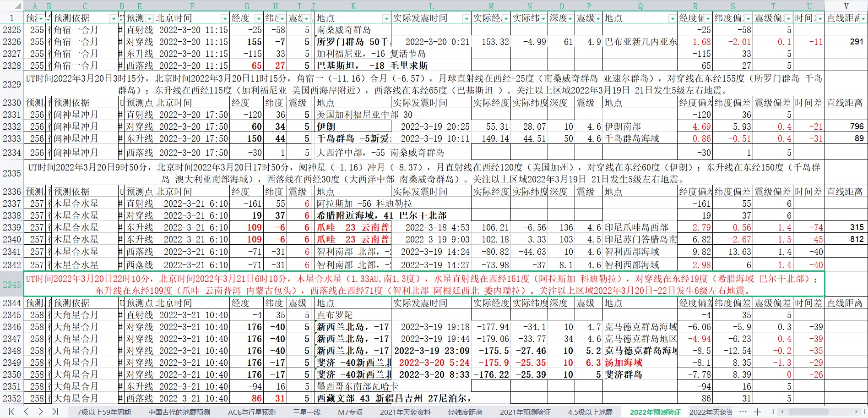The image size is (868, 418).
Task: Select distance value 291 in row 2326
Action: coord(846,42)
